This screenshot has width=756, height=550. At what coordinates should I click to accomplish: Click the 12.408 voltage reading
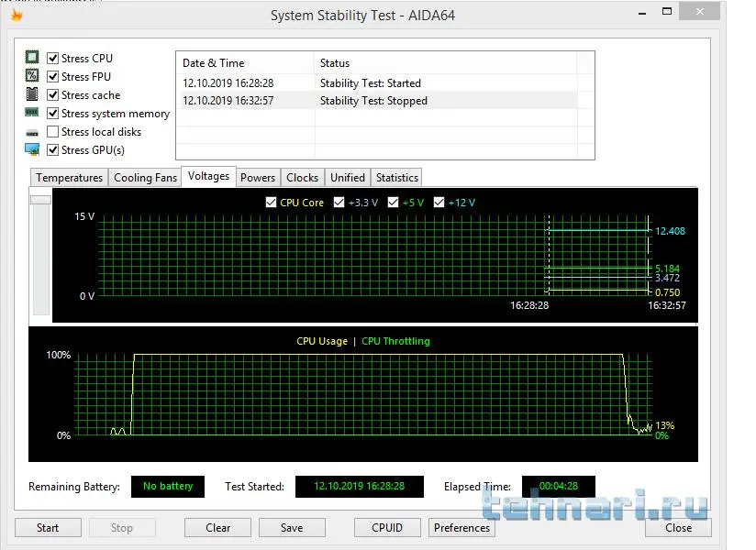[x=670, y=231]
